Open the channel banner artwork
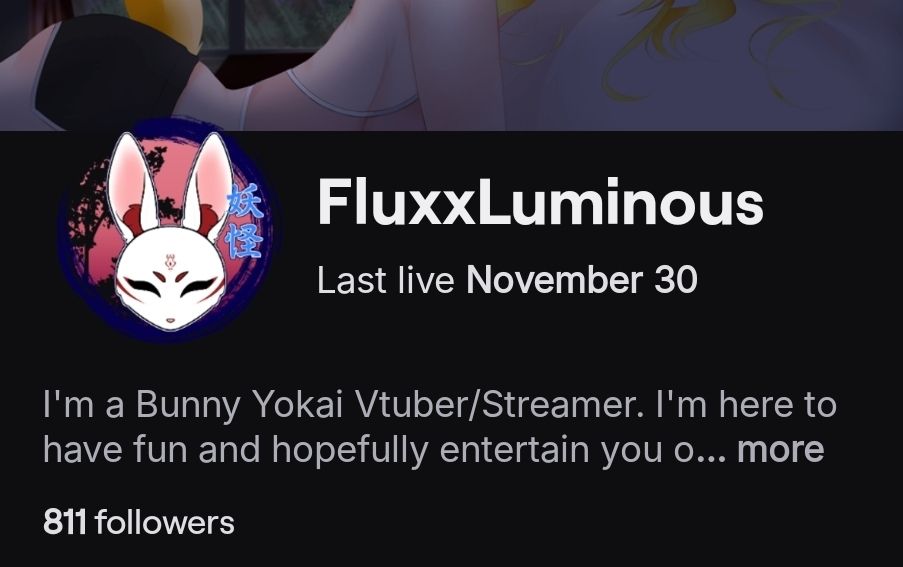903x567 pixels. (x=452, y=65)
